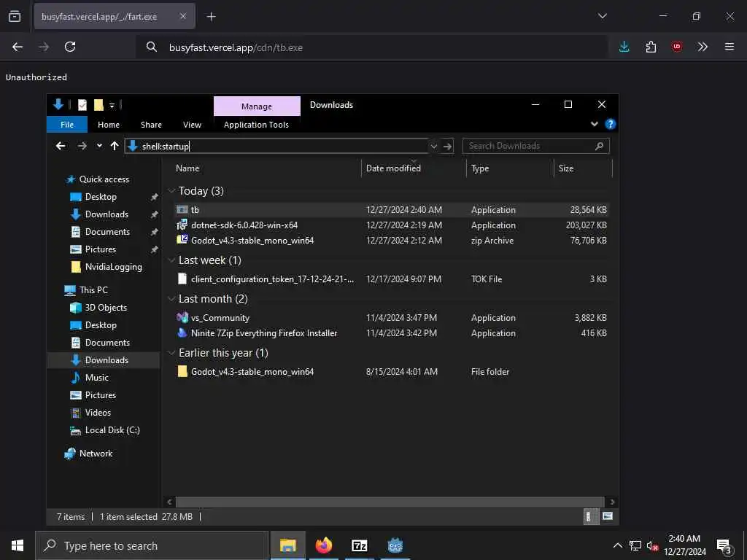Switch to details view status bar icon

point(589,517)
